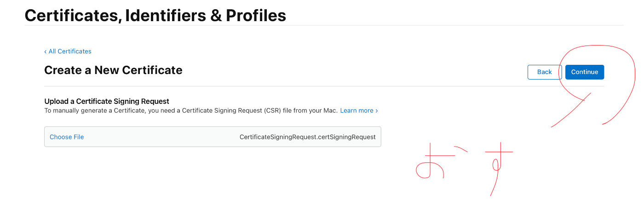Click the red diagonal stroke below Continue

pos(570,110)
